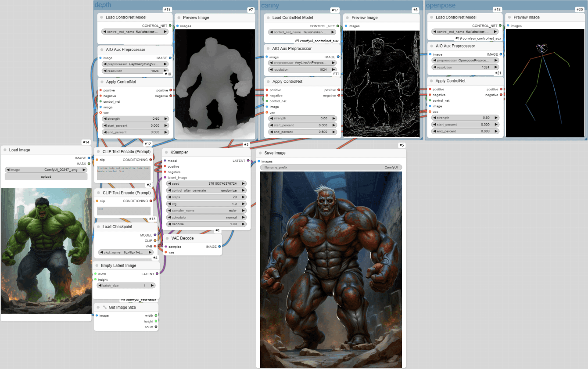
Task: Click the filename_prefix field in Save Image
Action: [x=331, y=168]
